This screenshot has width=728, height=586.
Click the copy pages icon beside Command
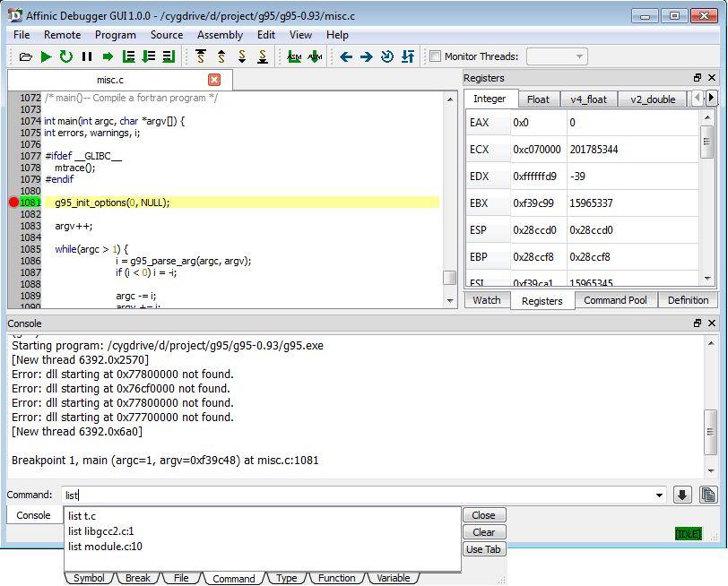707,495
